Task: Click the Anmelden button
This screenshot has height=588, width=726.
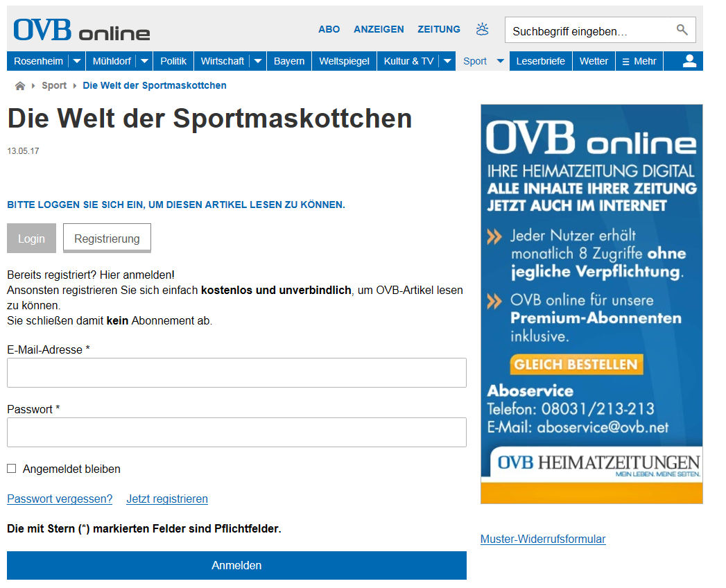Action: pos(236,565)
